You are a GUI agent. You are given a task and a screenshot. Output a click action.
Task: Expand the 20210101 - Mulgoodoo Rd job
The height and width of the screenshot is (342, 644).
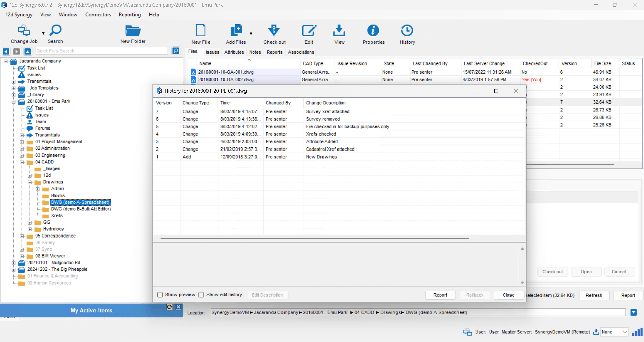[13, 263]
